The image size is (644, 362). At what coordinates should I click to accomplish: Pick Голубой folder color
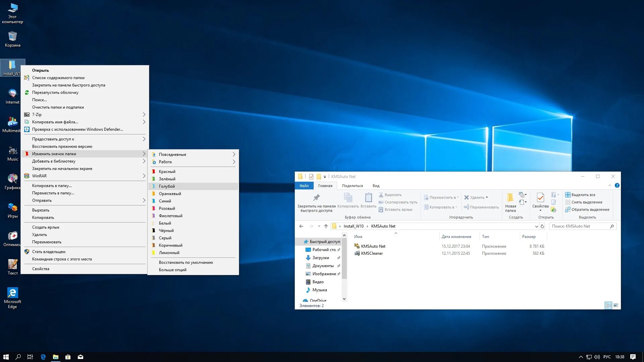194,186
